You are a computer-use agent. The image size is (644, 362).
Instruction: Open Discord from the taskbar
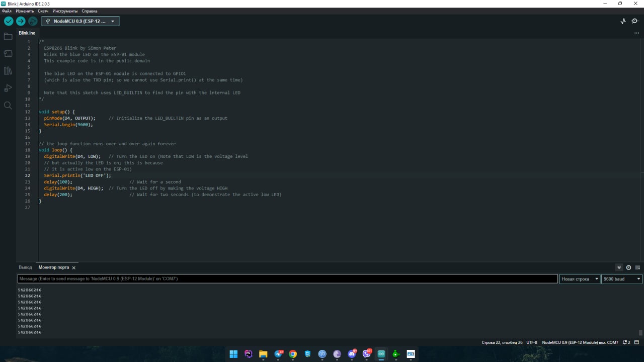352,354
